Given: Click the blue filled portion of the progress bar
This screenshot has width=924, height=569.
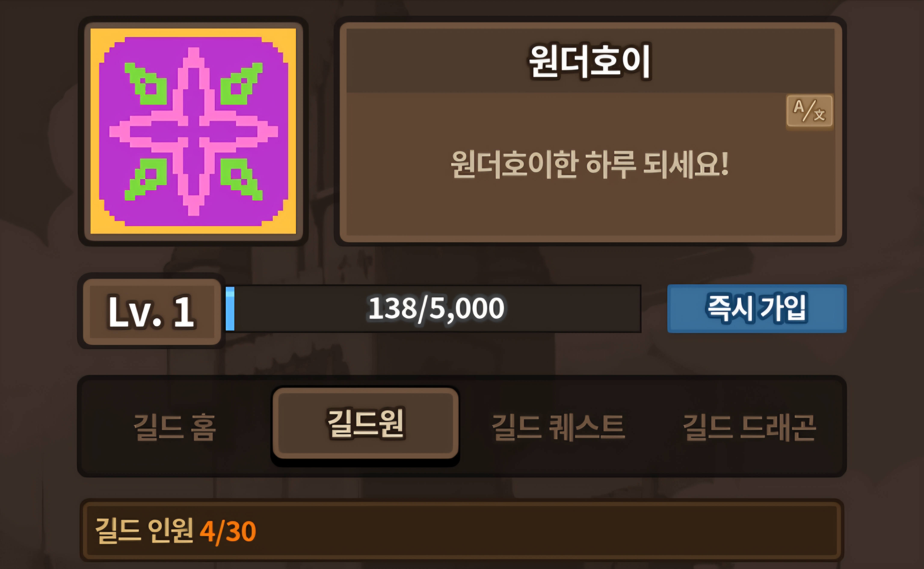Looking at the screenshot, I should 230,309.
